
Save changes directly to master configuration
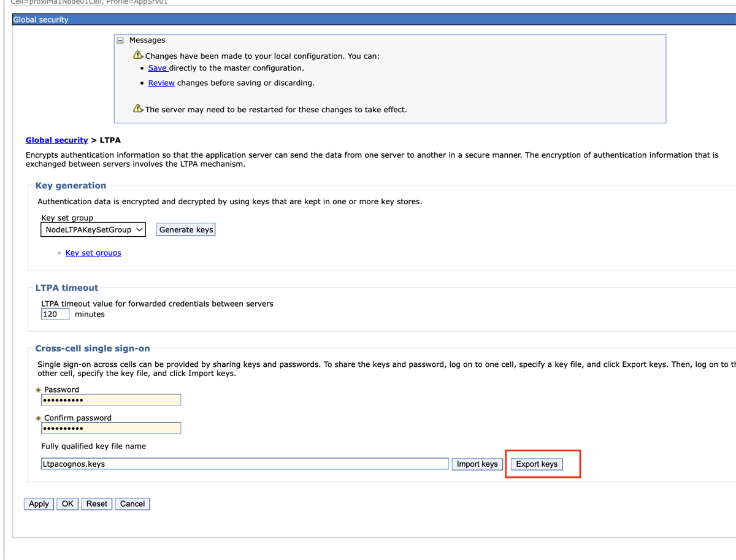[x=158, y=68]
